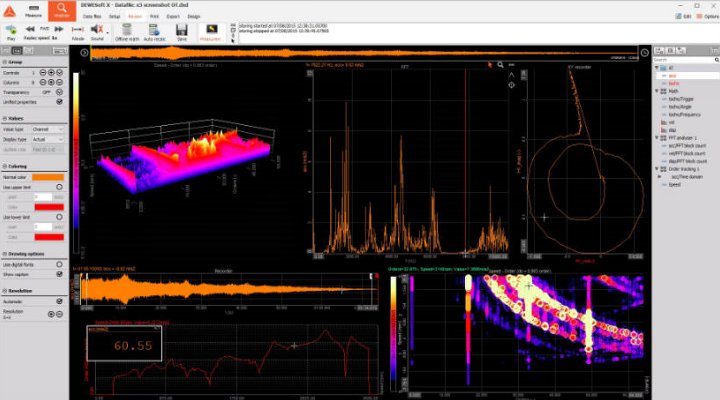Toggle the Sound icon
The width and height of the screenshot is (720, 400).
pos(98,31)
